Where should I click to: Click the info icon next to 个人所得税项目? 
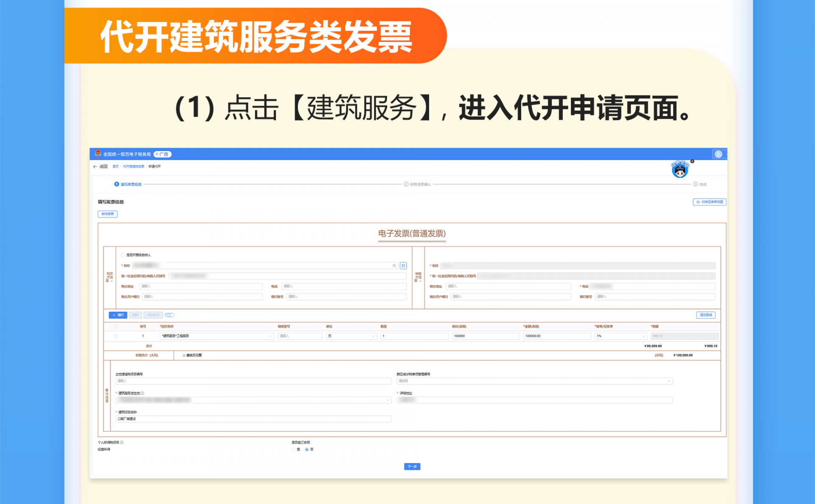(x=121, y=442)
